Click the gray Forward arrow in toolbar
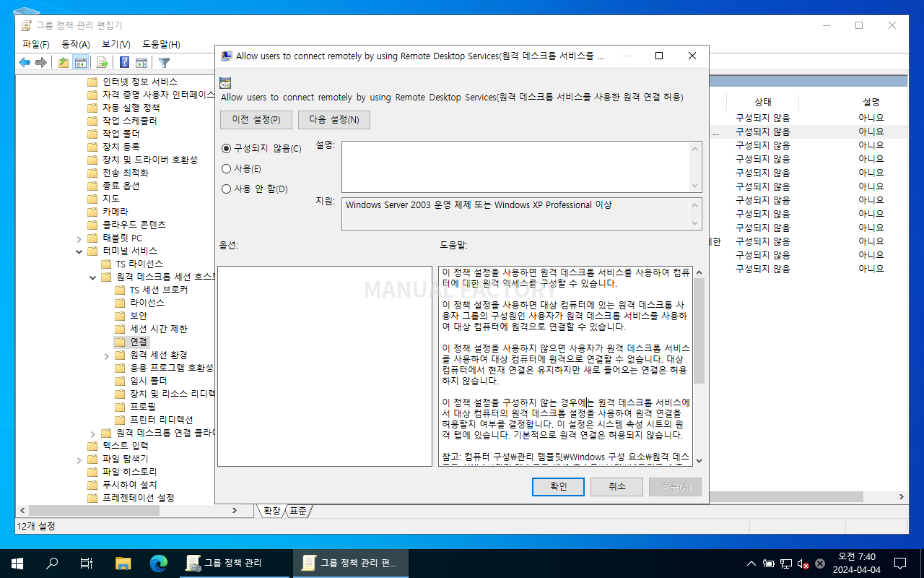This screenshot has width=924, height=578. point(41,63)
